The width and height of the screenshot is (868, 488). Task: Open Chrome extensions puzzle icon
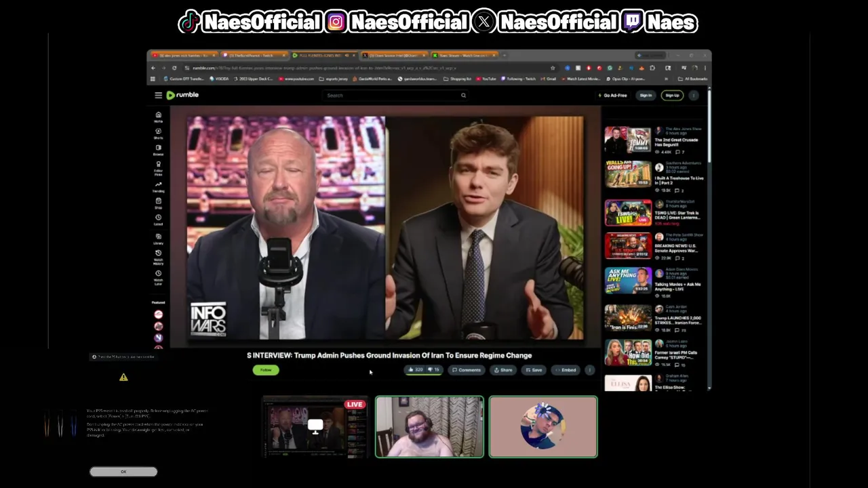click(x=652, y=68)
